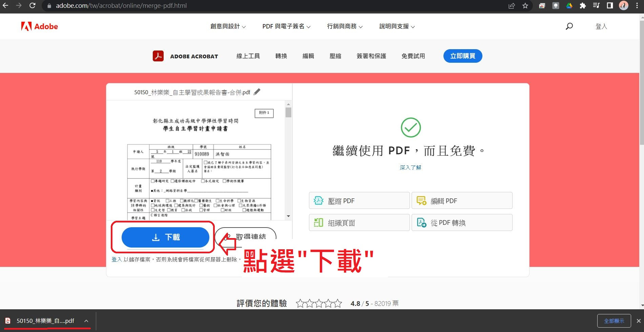Go forward with browser forward arrow

[x=19, y=5]
